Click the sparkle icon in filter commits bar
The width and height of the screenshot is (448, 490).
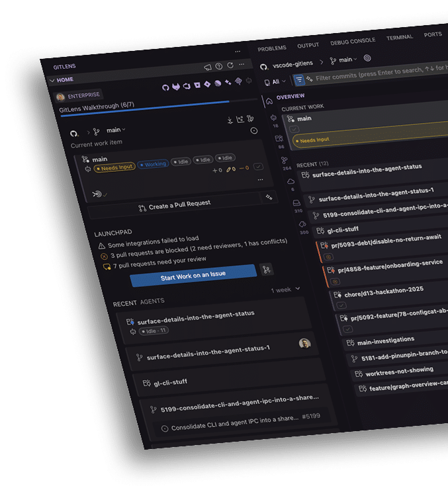309,79
